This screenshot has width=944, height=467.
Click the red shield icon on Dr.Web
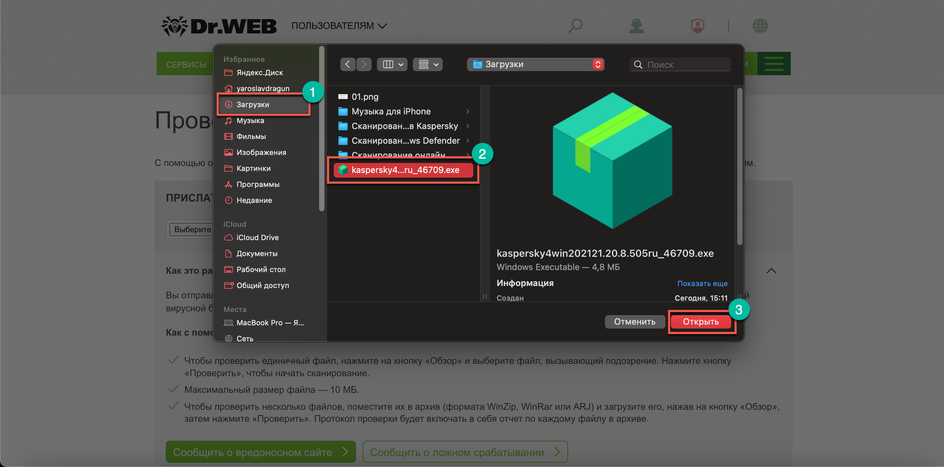tap(697, 26)
